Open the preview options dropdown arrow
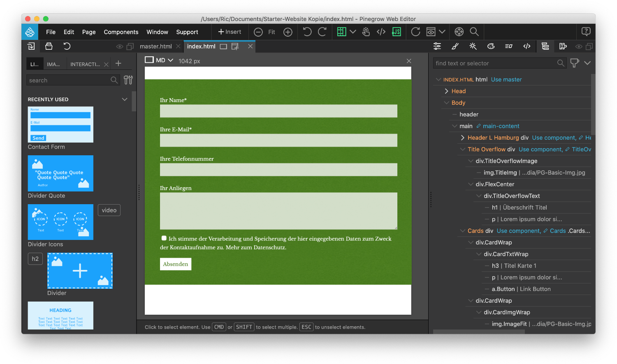The height and width of the screenshot is (364, 617). [442, 32]
